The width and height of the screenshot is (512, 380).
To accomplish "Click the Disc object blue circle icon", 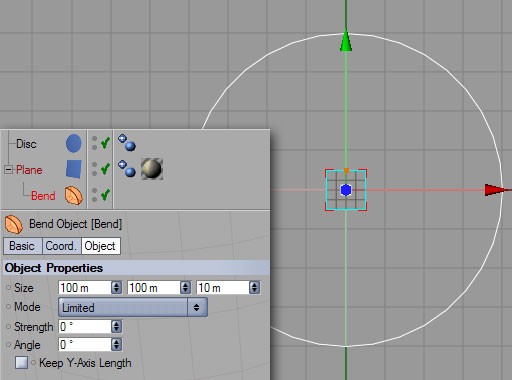I will click(74, 144).
